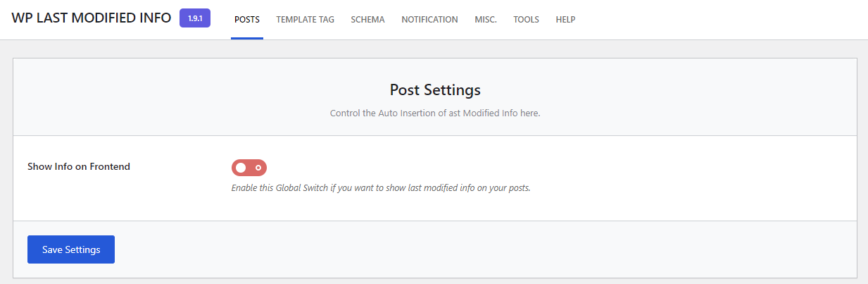
Task: Click the Show Info on Frontend label
Action: point(79,167)
